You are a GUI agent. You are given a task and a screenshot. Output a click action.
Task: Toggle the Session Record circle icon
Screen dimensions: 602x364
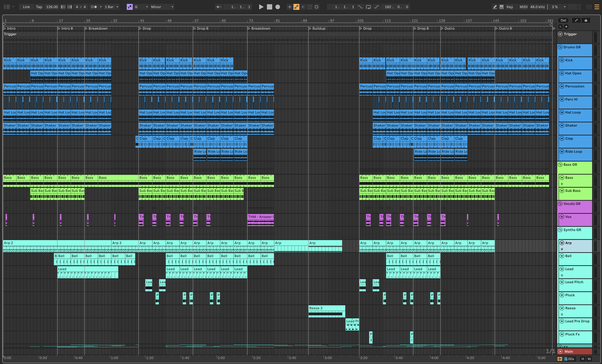[316, 7]
